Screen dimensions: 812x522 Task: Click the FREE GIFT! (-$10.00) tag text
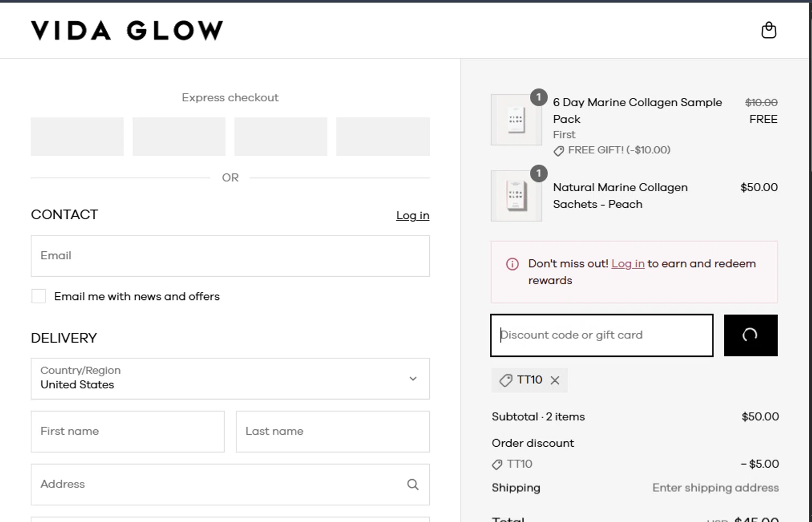coord(619,150)
